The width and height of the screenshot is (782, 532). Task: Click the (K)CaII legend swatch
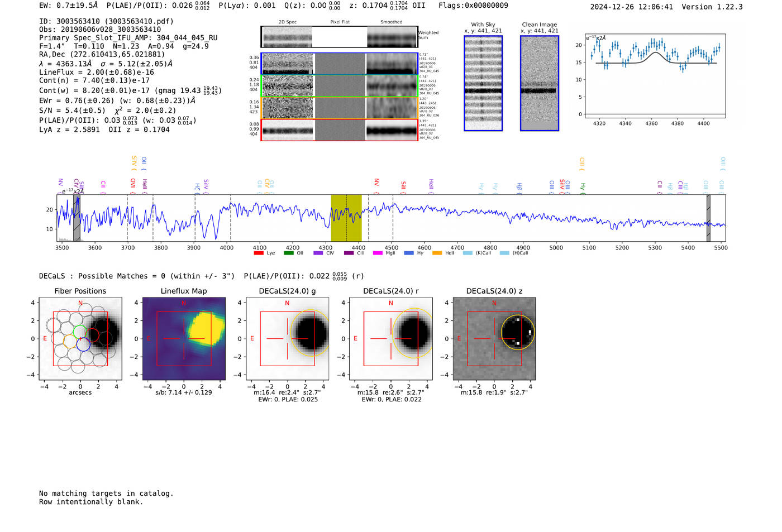tap(468, 253)
